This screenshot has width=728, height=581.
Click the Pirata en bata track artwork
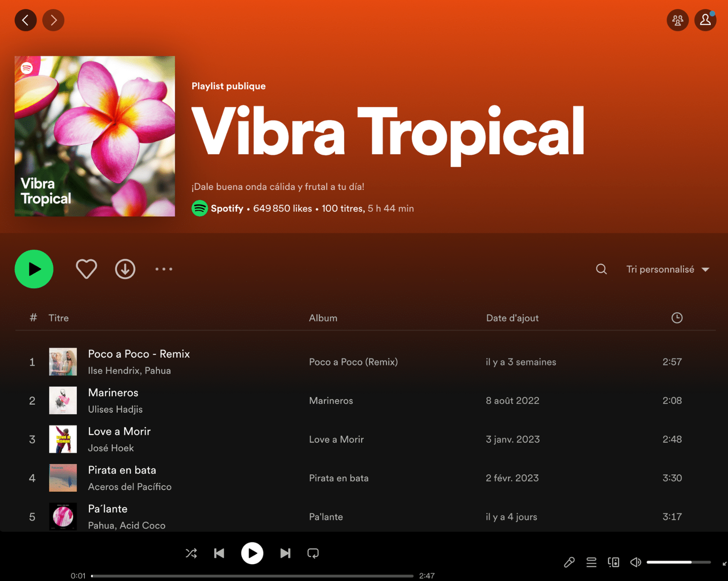63,478
